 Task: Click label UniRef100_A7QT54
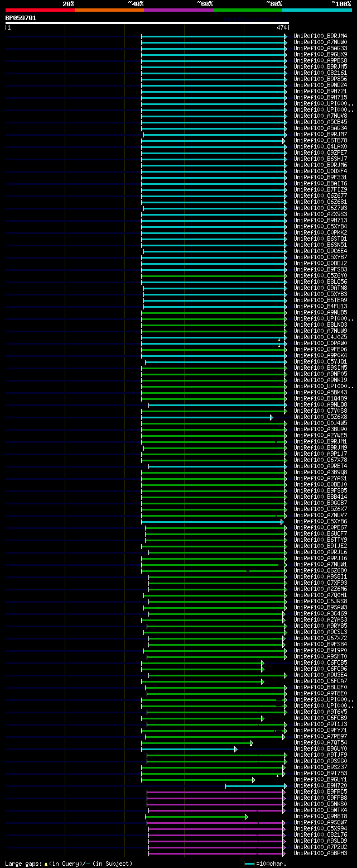pyautogui.click(x=320, y=743)
